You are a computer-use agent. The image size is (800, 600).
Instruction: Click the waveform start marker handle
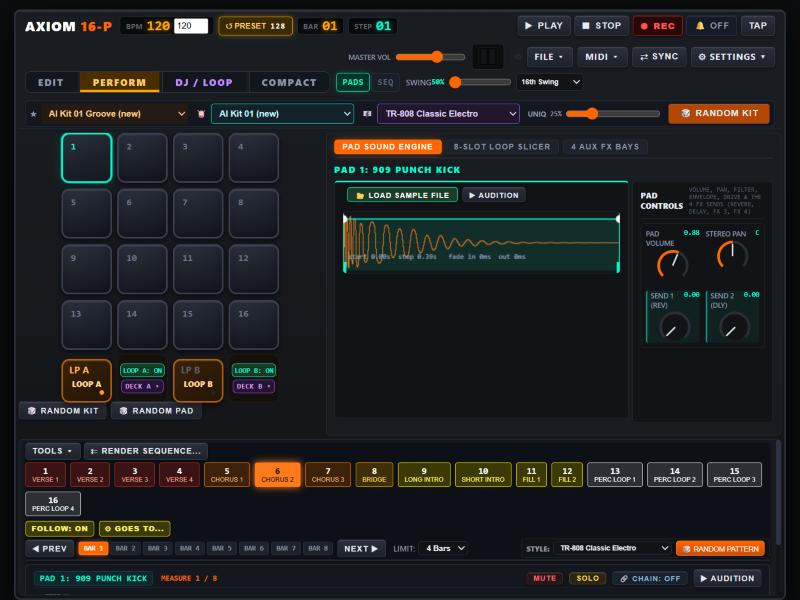[x=345, y=219]
